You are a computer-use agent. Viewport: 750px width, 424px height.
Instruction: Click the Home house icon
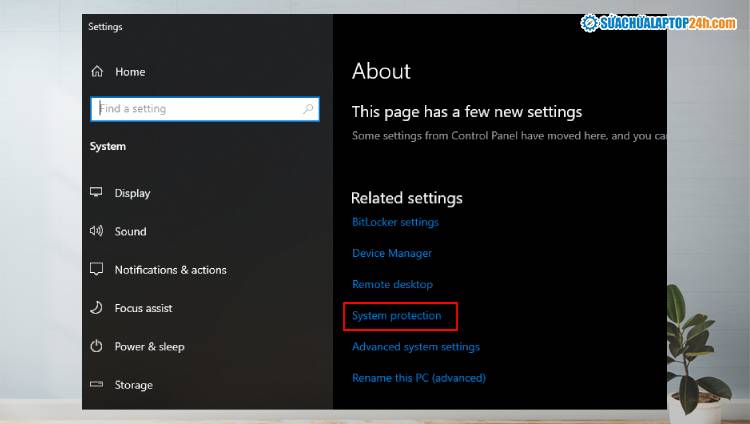pyautogui.click(x=97, y=71)
